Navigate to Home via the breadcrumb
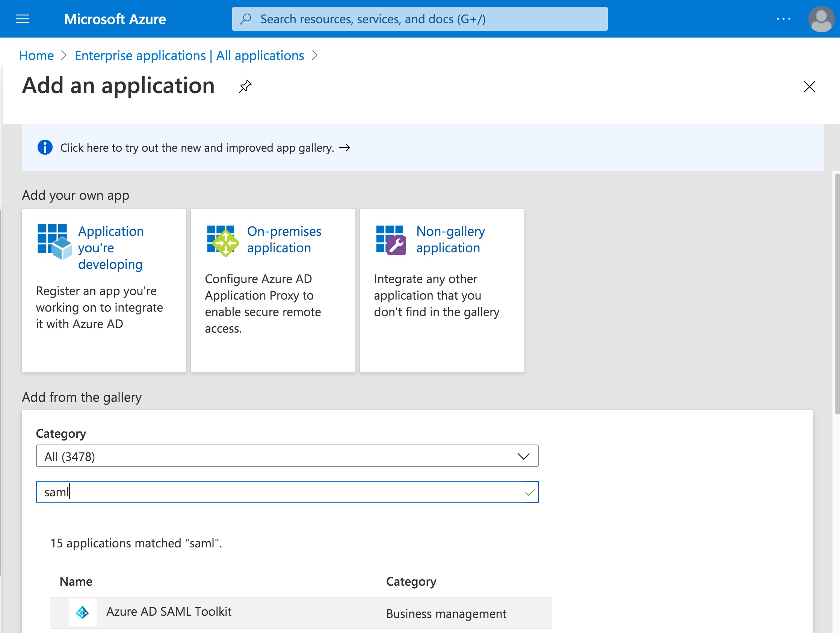 point(36,56)
